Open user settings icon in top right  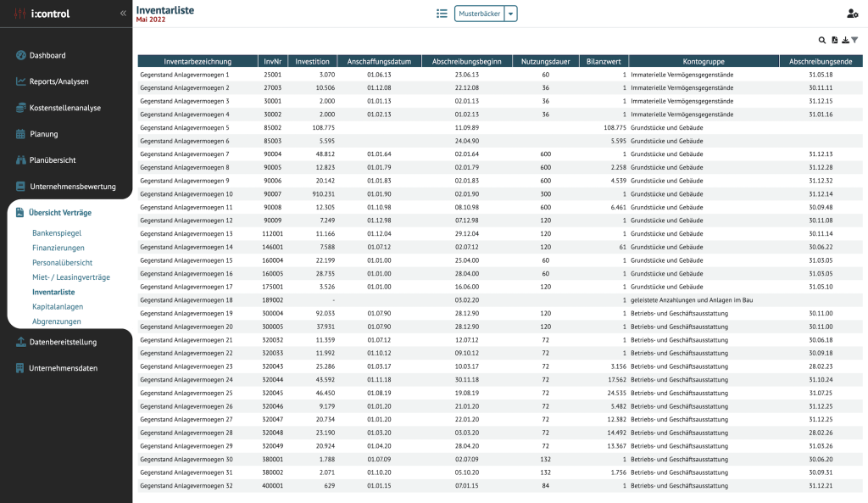coord(852,14)
